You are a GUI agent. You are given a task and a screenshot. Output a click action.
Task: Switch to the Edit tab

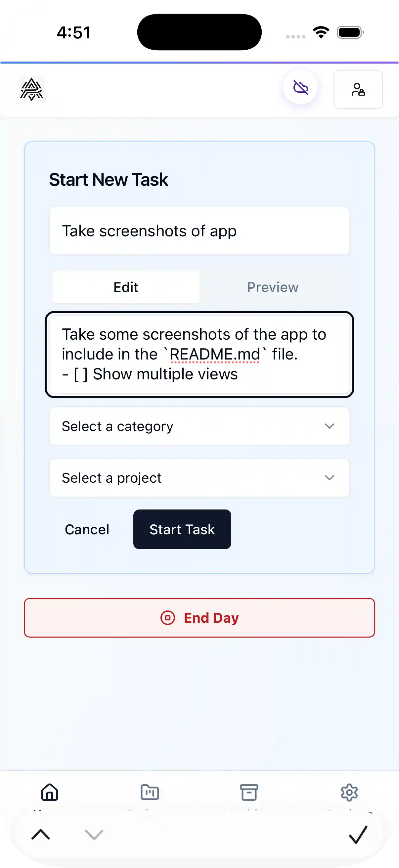point(126,287)
